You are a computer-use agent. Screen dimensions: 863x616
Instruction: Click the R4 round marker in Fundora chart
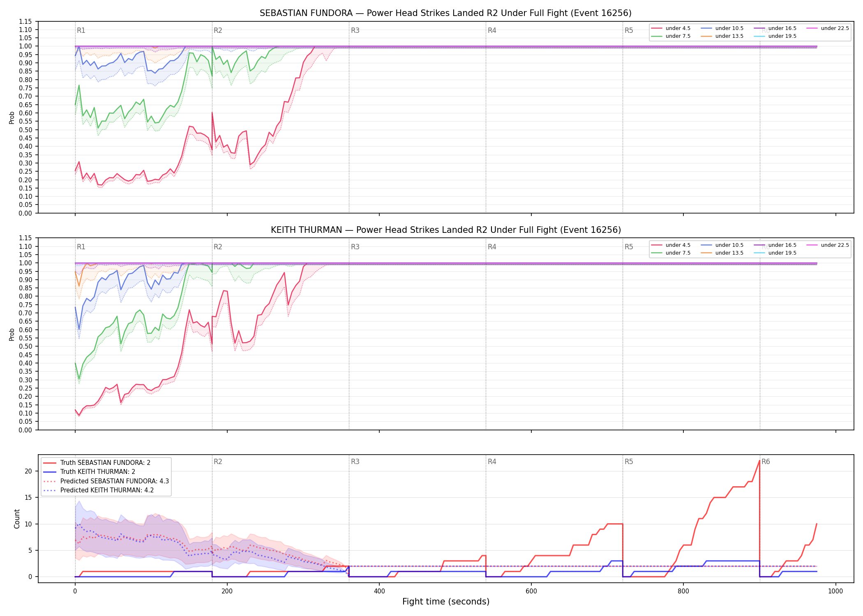click(492, 30)
